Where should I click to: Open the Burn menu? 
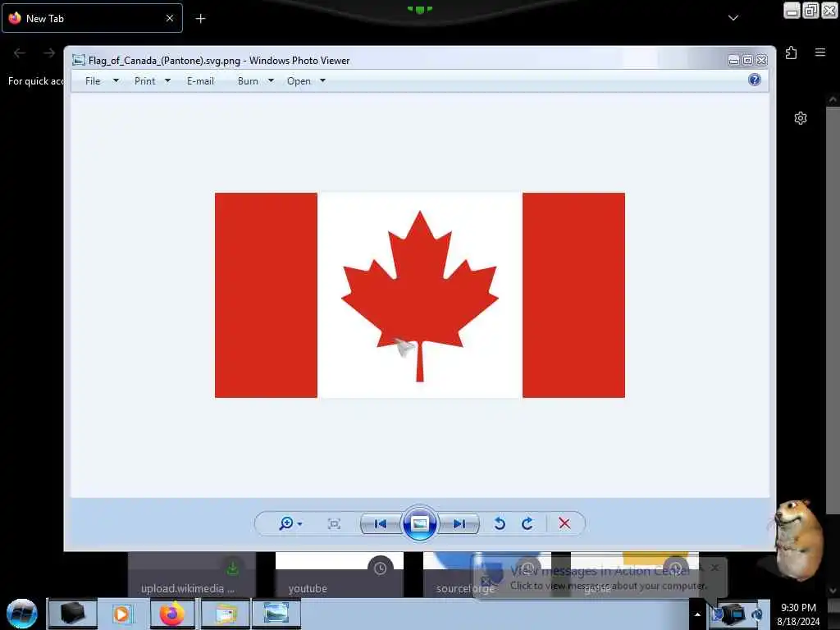pyautogui.click(x=248, y=81)
